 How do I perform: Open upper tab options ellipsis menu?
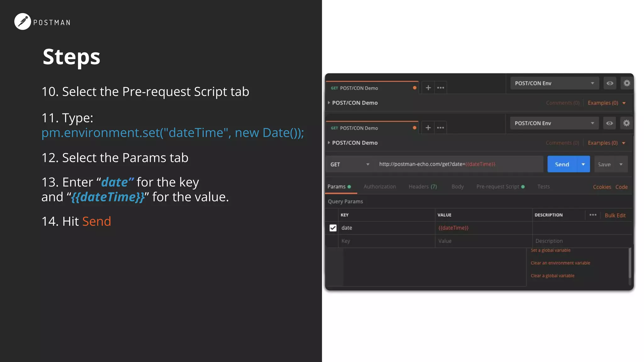click(441, 88)
